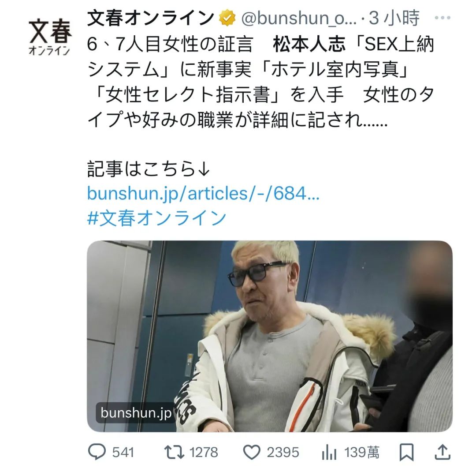Open the three-dot more options menu
The image size is (476, 472).
click(x=443, y=18)
